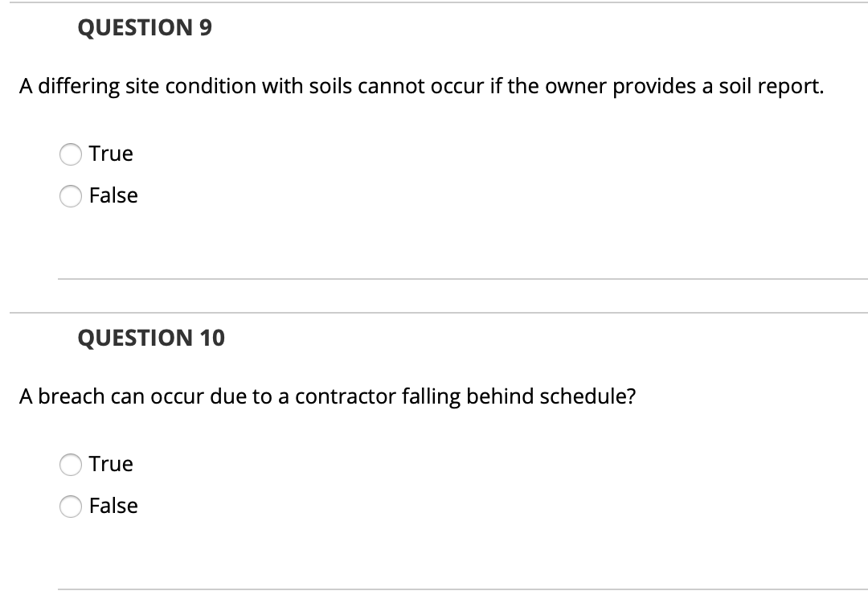
Task: Click the False label text for Question 10
Action: coord(113,507)
